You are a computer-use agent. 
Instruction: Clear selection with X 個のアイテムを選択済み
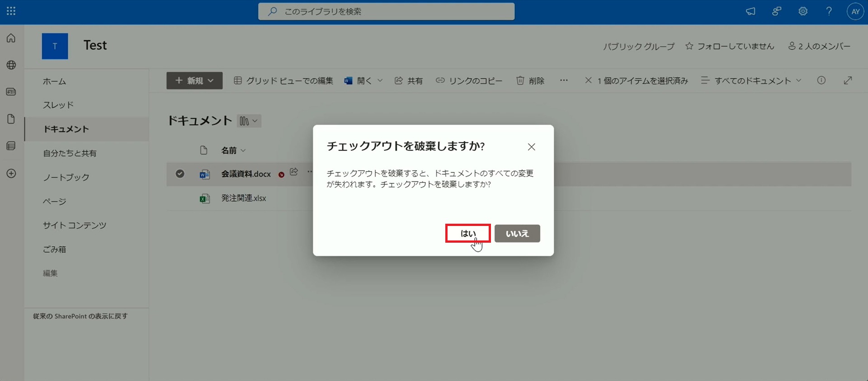coord(588,80)
